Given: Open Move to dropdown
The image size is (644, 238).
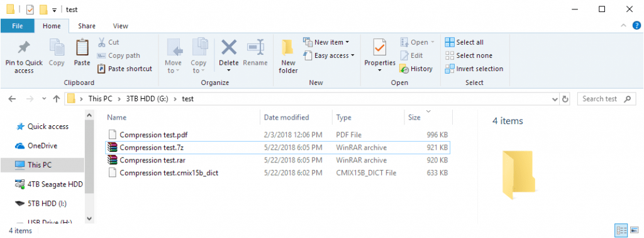Looking at the screenshot, I should point(174,56).
